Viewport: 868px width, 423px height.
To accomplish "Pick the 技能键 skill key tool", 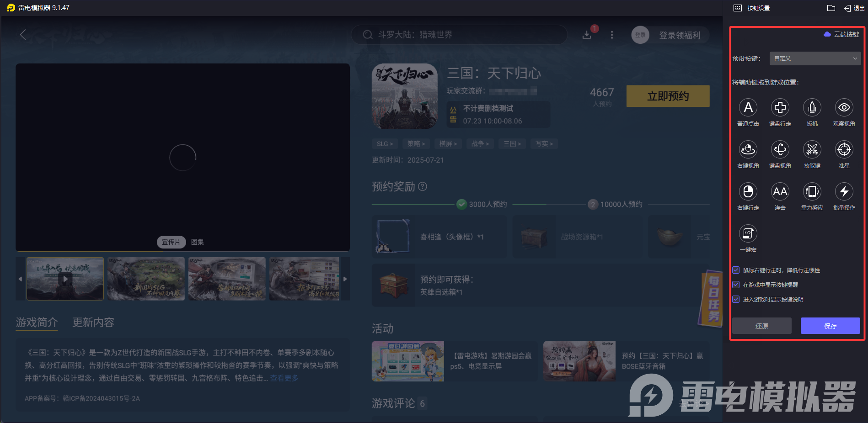I will 812,150.
